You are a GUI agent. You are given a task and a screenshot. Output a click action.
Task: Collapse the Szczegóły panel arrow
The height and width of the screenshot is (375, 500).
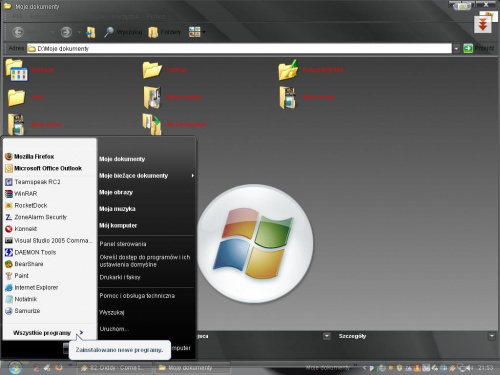[492, 336]
